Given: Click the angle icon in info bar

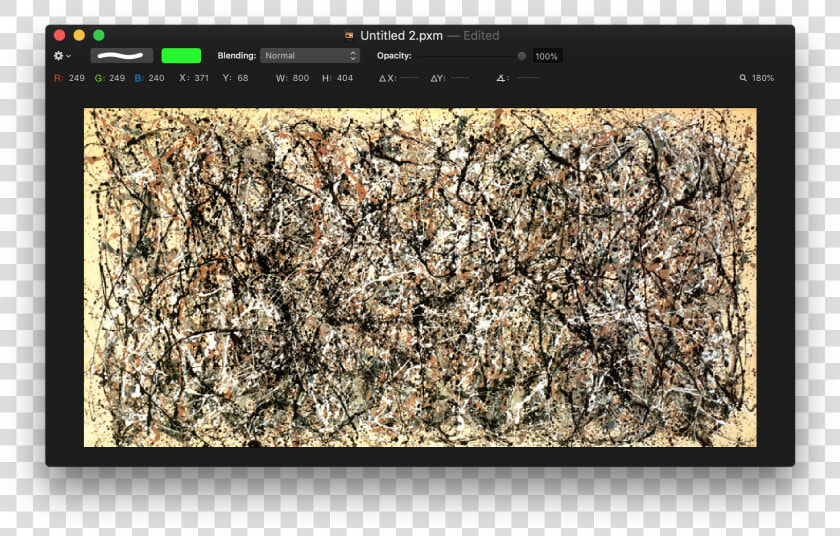Looking at the screenshot, I should [x=500, y=78].
